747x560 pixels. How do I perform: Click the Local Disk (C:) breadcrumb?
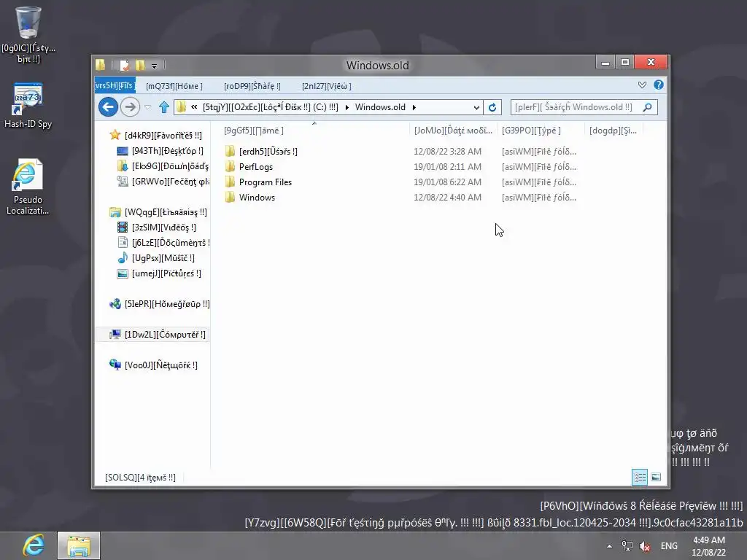click(271, 107)
